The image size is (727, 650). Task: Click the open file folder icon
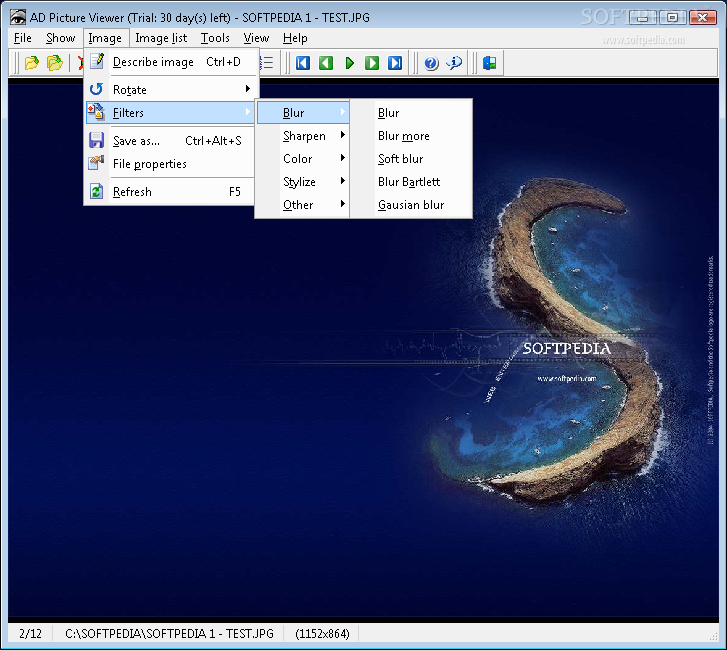(x=32, y=63)
